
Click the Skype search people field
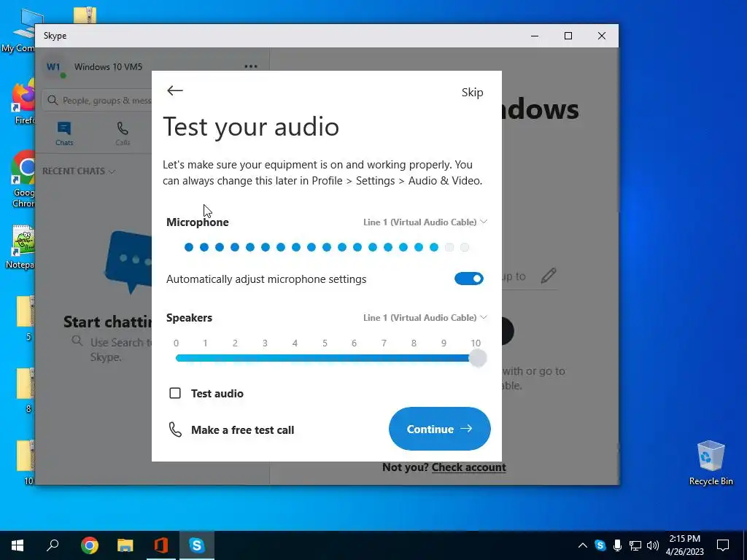(x=98, y=101)
